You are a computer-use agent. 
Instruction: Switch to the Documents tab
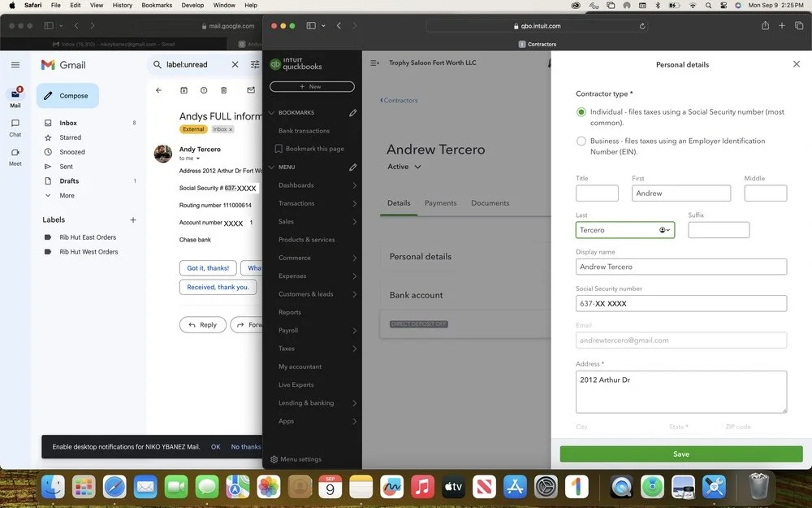(490, 203)
